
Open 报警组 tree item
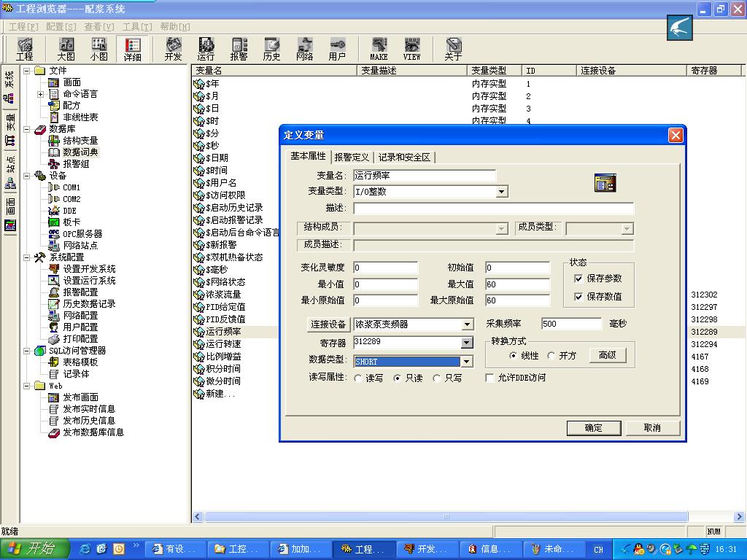tap(76, 164)
